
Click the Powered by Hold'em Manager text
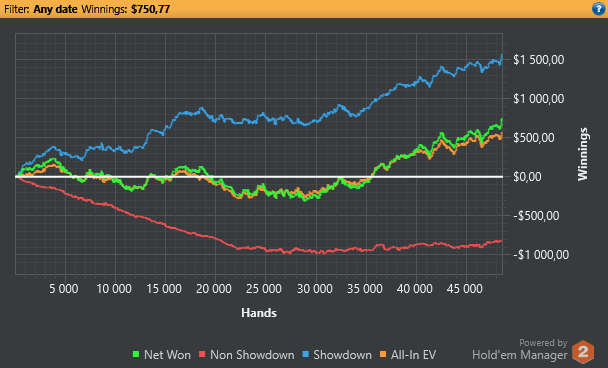click(520, 349)
